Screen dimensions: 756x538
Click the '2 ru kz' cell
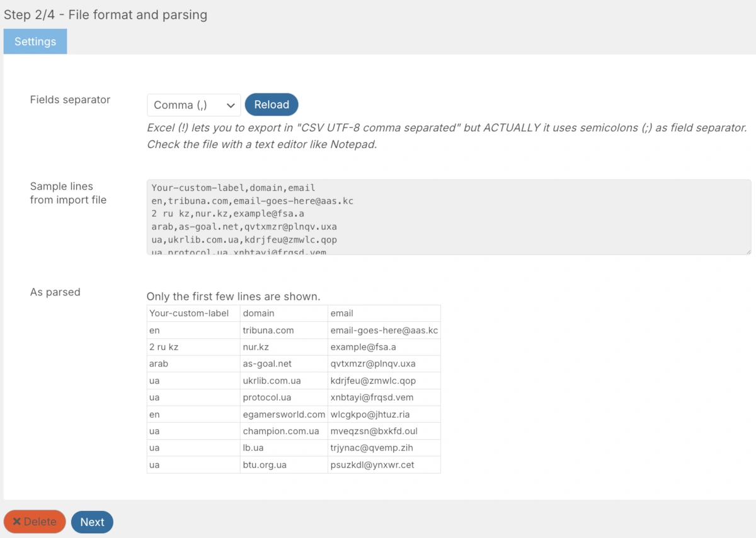point(193,347)
